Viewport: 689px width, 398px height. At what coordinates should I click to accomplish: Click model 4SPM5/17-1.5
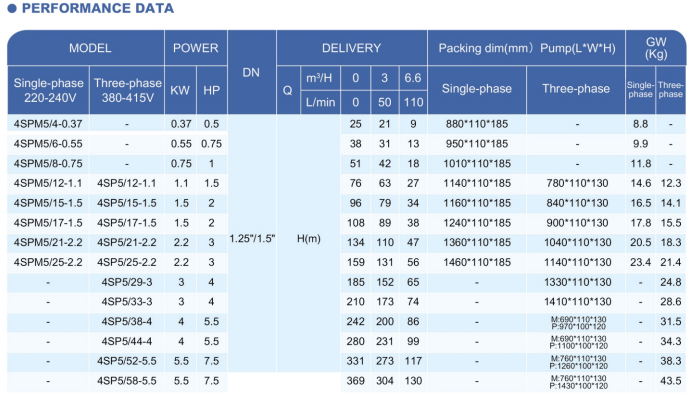pos(48,223)
